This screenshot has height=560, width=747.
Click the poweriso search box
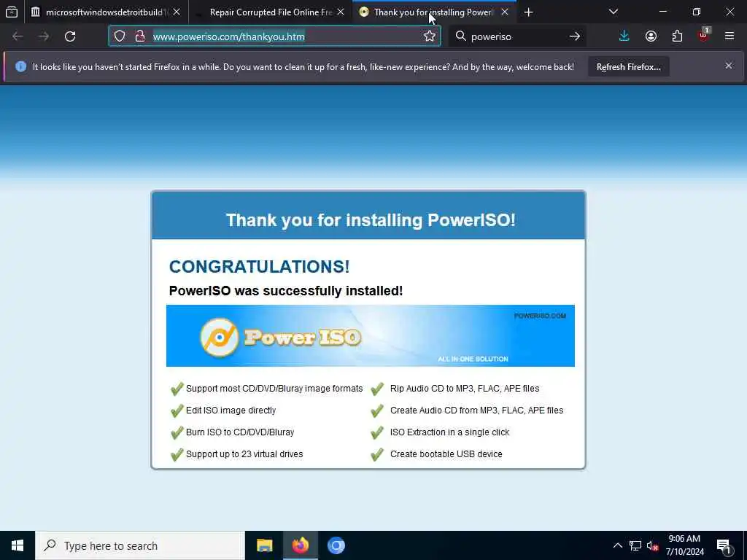coord(517,36)
